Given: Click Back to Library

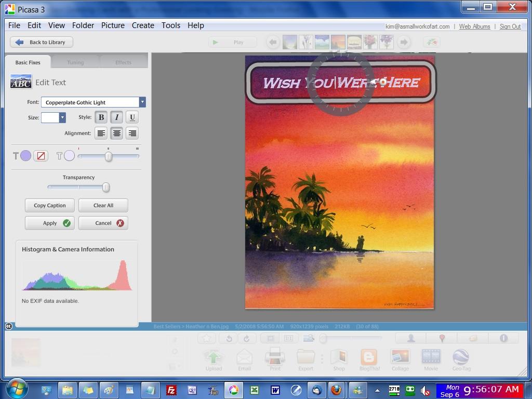Looking at the screenshot, I should click(42, 43).
